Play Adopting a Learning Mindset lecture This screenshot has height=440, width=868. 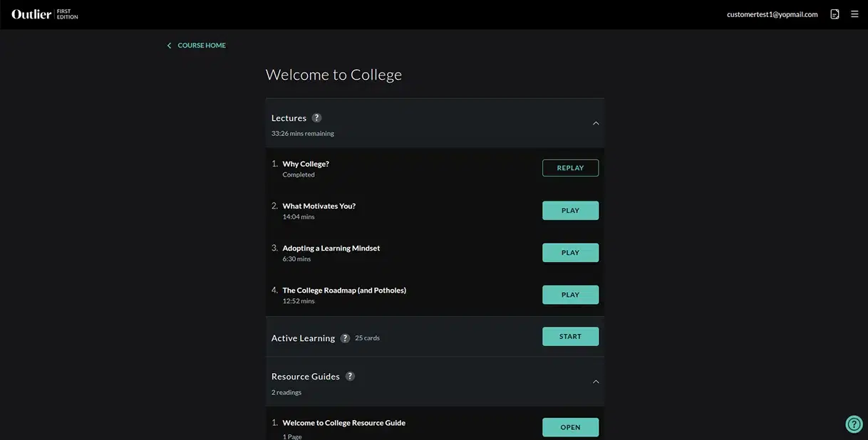pos(570,253)
